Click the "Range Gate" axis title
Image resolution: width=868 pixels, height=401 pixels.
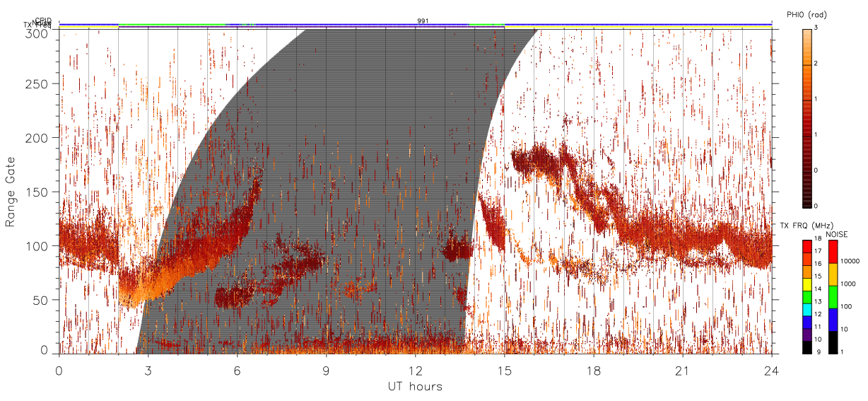click(11, 192)
